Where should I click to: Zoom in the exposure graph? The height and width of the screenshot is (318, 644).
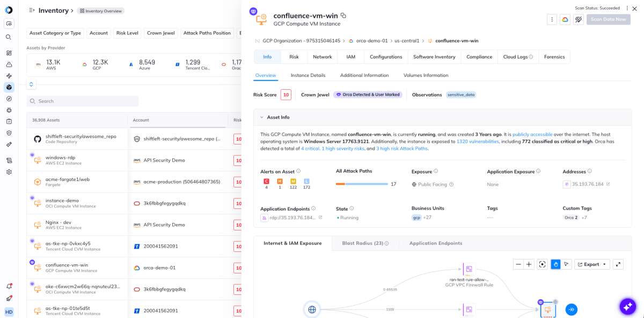[529, 264]
